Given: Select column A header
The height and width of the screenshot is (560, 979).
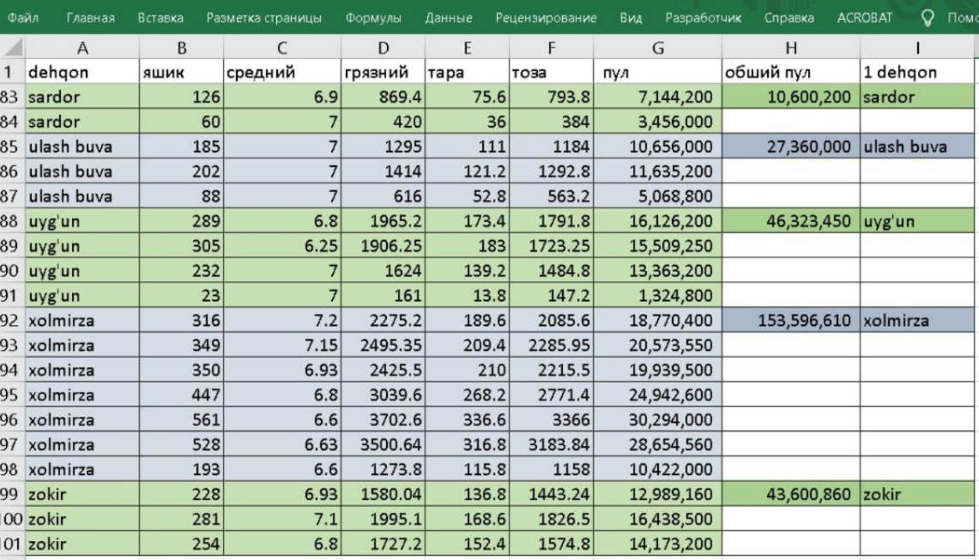Looking at the screenshot, I should pyautogui.click(x=82, y=47).
